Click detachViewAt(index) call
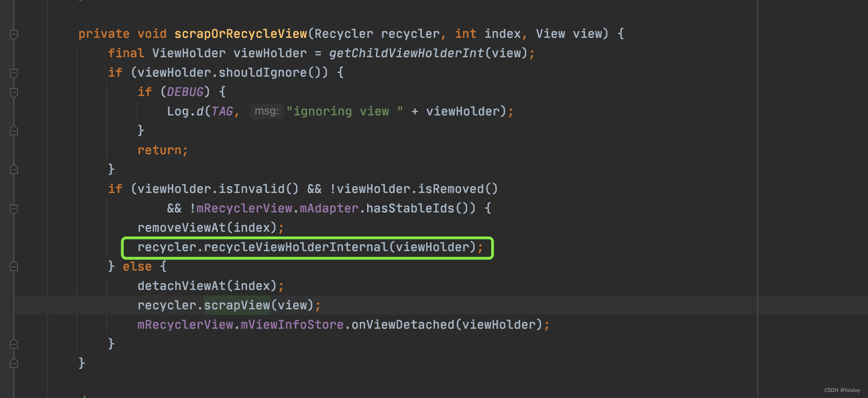This screenshot has height=398, width=868. click(x=207, y=286)
